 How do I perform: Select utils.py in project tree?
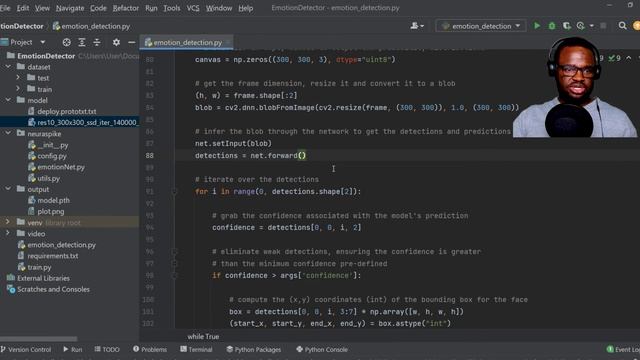point(48,178)
